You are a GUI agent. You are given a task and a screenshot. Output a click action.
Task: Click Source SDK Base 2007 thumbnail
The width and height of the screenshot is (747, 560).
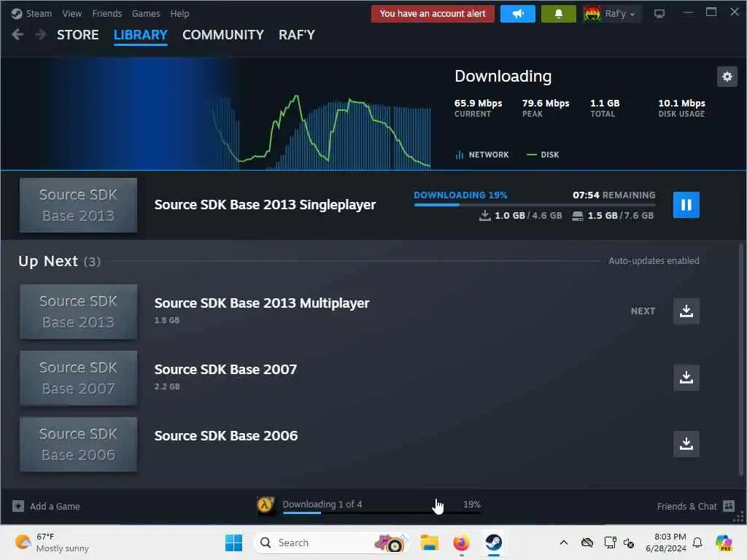(78, 378)
